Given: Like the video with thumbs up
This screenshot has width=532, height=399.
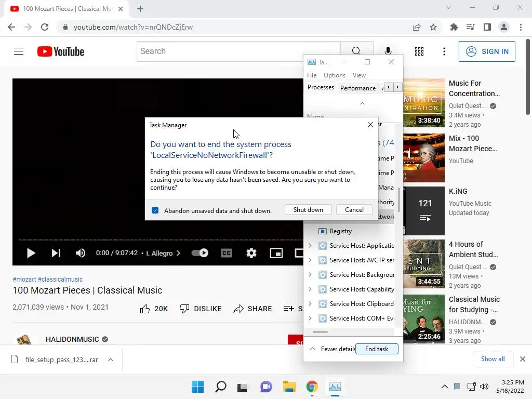Looking at the screenshot, I should coord(154,309).
